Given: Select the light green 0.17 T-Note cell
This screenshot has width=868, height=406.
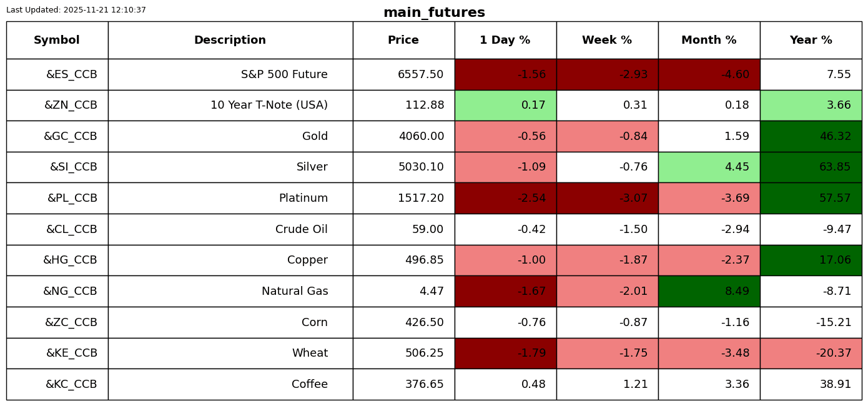Looking at the screenshot, I should click(505, 106).
